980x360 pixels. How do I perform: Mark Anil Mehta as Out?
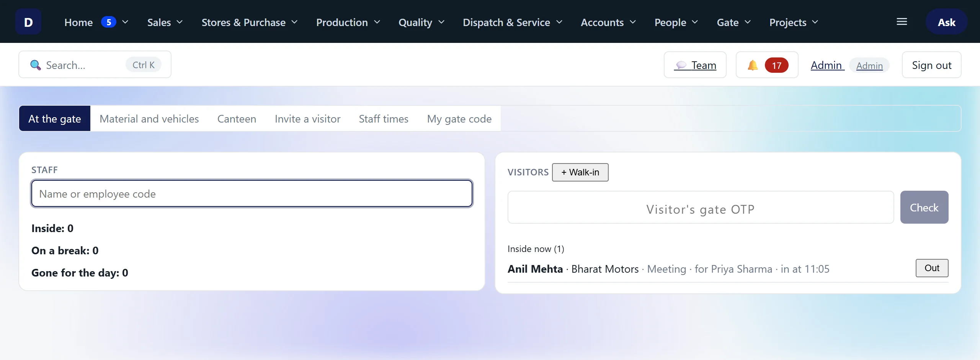coord(932,268)
